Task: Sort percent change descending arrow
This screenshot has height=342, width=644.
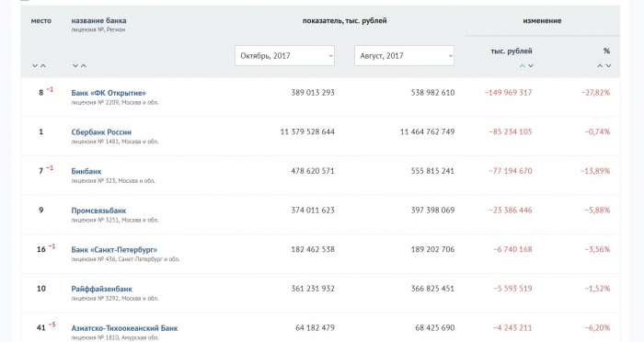Action: (609, 65)
